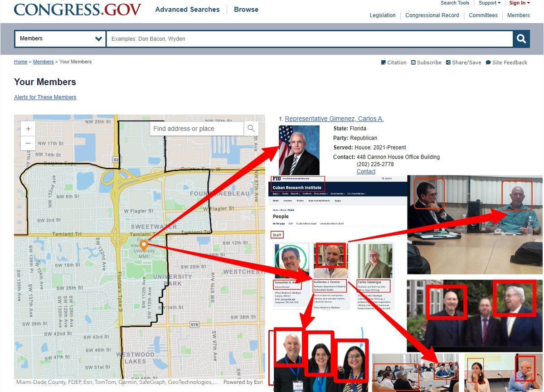The width and height of the screenshot is (544, 392).
Task: Go to Committees section
Action: point(483,15)
